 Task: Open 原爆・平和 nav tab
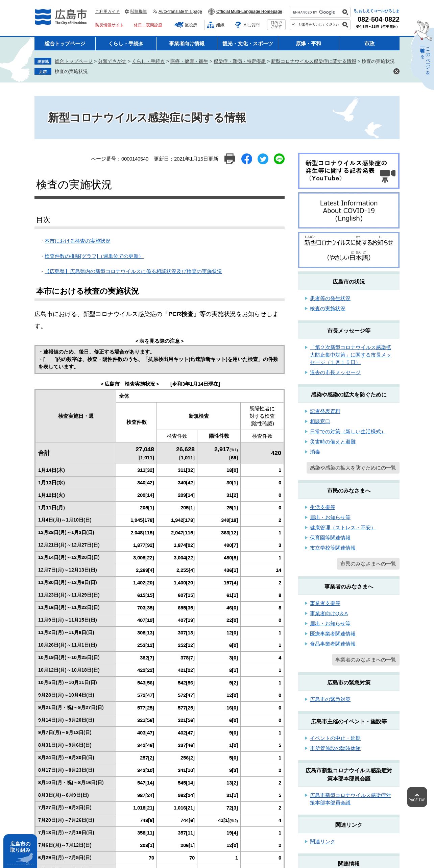click(308, 44)
